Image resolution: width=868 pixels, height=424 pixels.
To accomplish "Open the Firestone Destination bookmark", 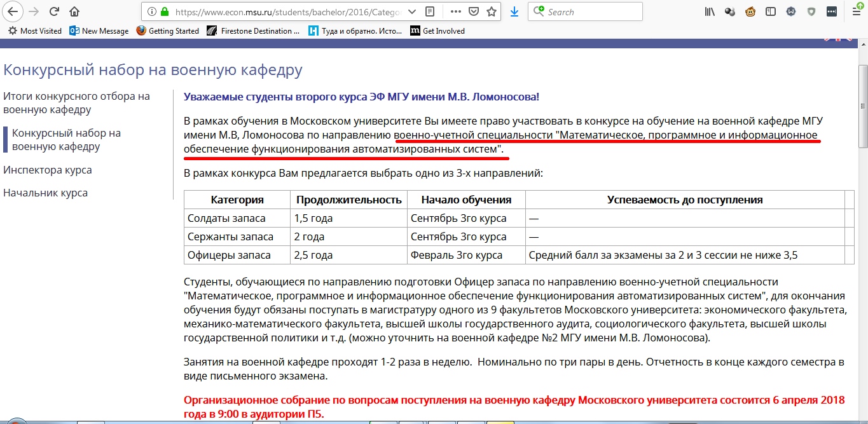I will coord(253,31).
